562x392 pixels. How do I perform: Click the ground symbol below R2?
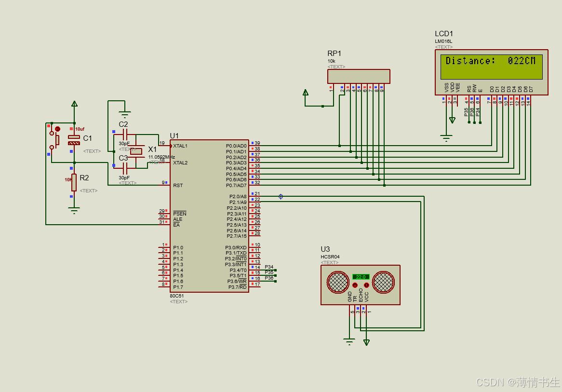[74, 211]
